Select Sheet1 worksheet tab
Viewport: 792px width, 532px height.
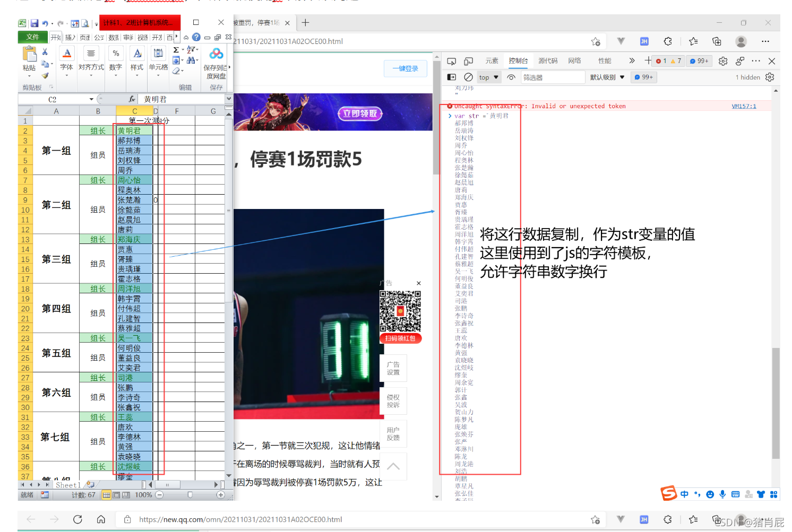[68, 485]
